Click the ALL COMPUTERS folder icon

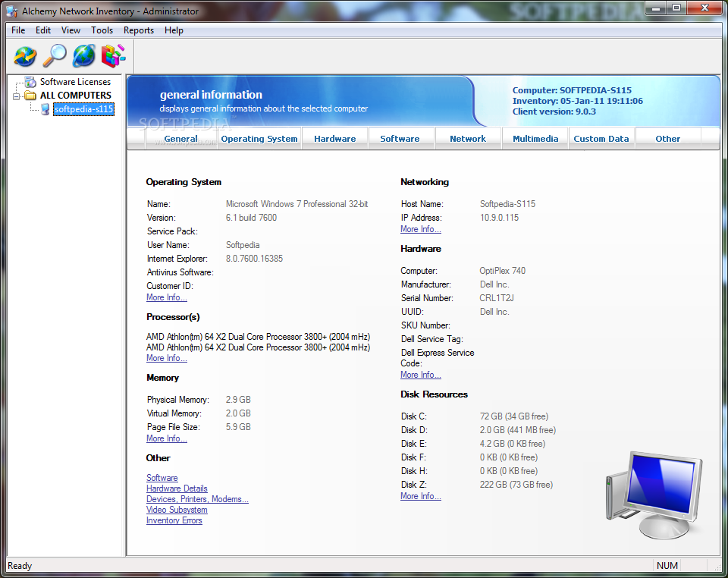30,96
